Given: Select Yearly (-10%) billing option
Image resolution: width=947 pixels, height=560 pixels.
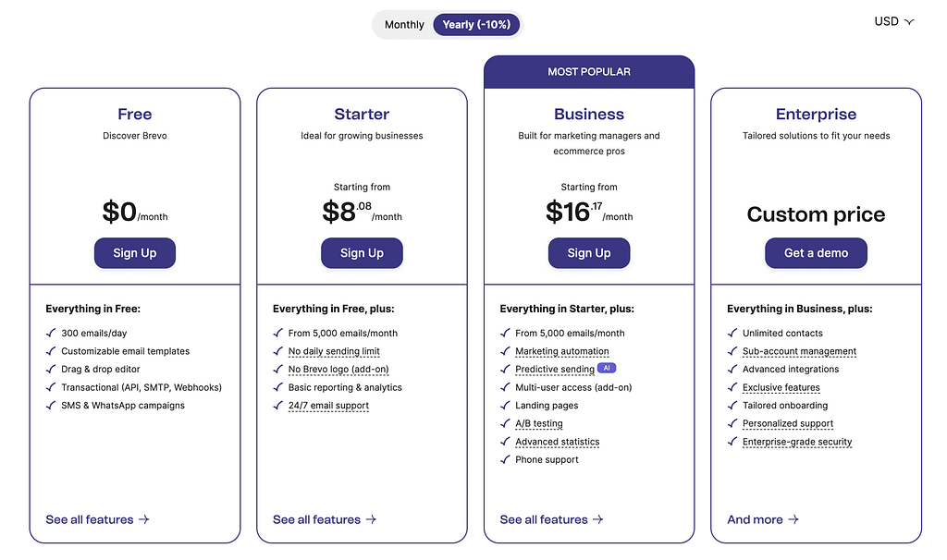Looking at the screenshot, I should 476,25.
